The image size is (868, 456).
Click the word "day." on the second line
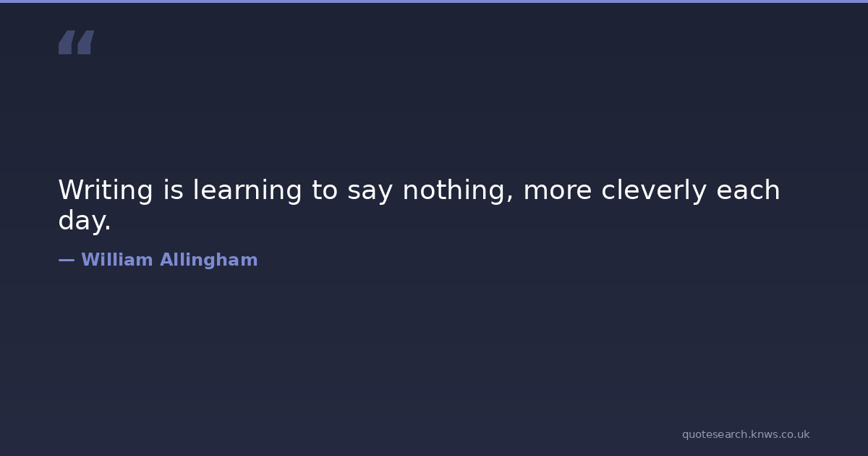point(85,221)
